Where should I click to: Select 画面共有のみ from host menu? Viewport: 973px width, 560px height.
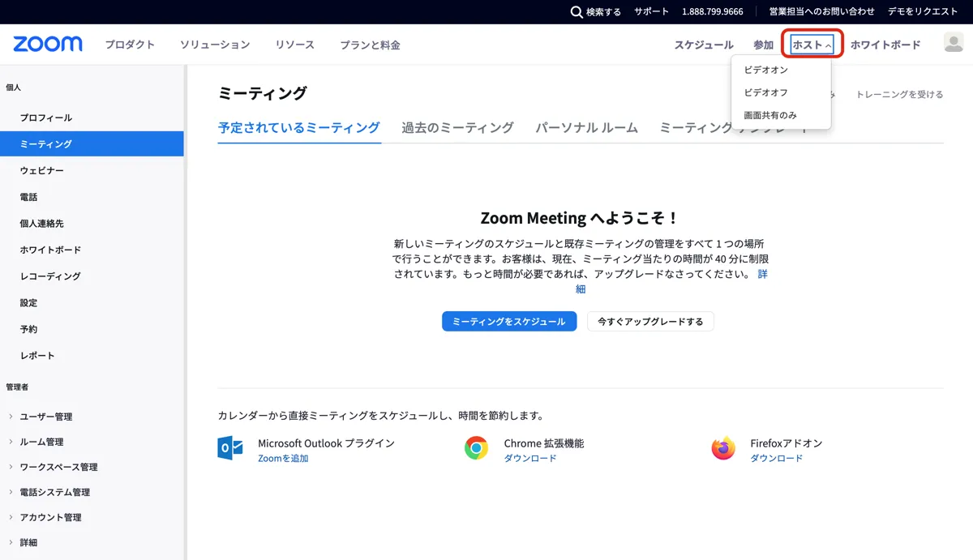coord(770,115)
